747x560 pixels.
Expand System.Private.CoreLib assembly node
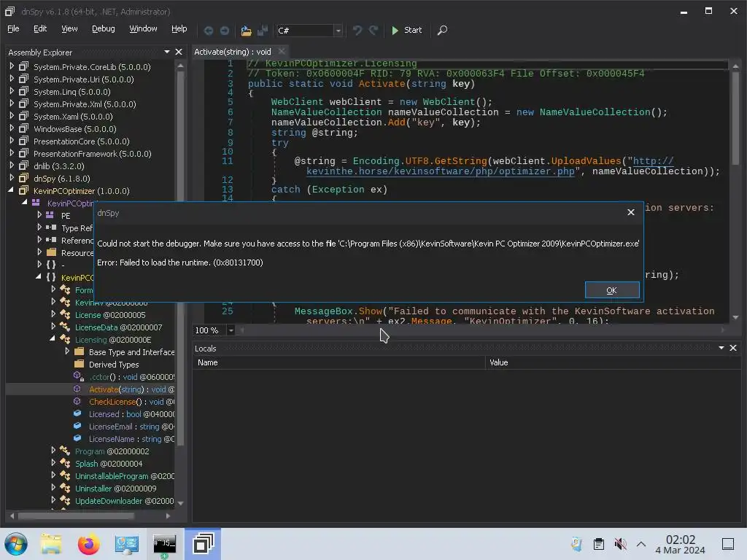pyautogui.click(x=12, y=66)
